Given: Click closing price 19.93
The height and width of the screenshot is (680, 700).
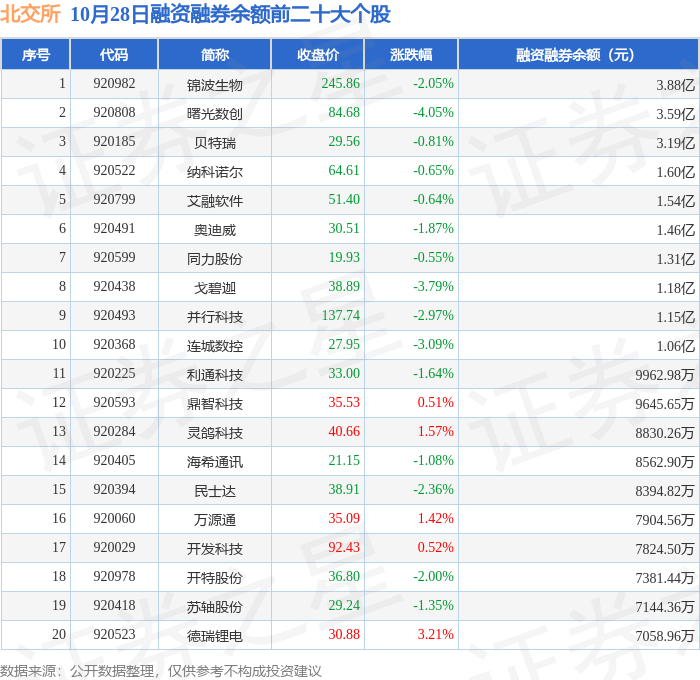Looking at the screenshot, I should point(344,258).
